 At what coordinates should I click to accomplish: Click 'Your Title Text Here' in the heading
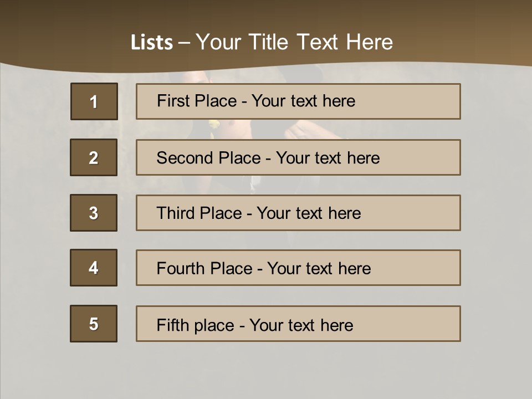(x=294, y=42)
